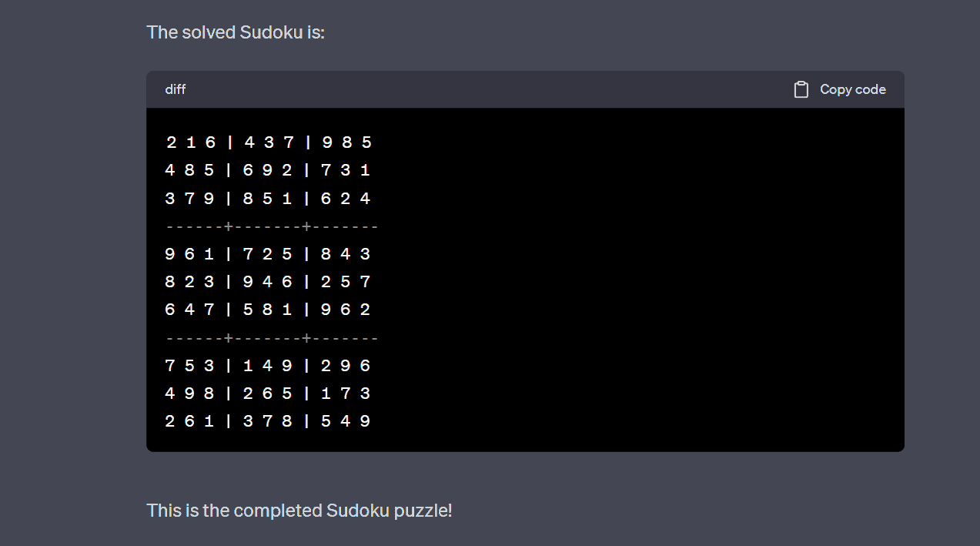Click the Sudoku row '2 1 6 | 4 3 7 | 9 8 5'
The width and height of the screenshot is (980, 546).
[x=269, y=142]
